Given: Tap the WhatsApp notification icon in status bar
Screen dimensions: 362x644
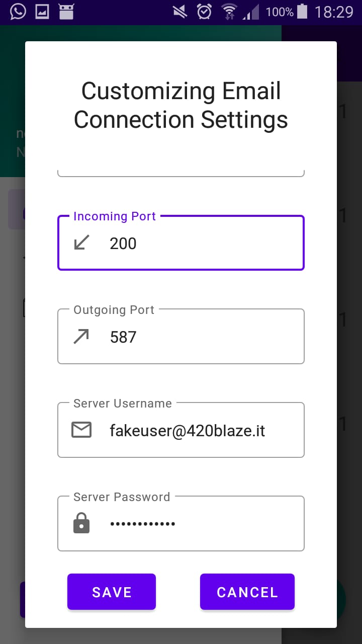Looking at the screenshot, I should [18, 12].
